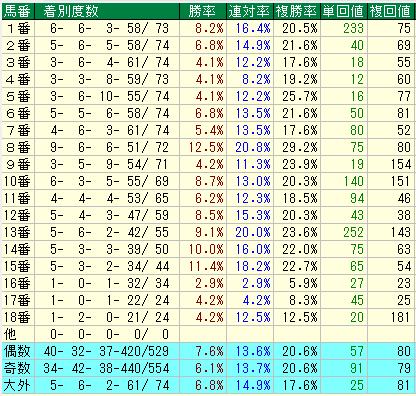This screenshot has height=396, width=416.
Task: Select the 奇数 summary row label
Action: 17,368
